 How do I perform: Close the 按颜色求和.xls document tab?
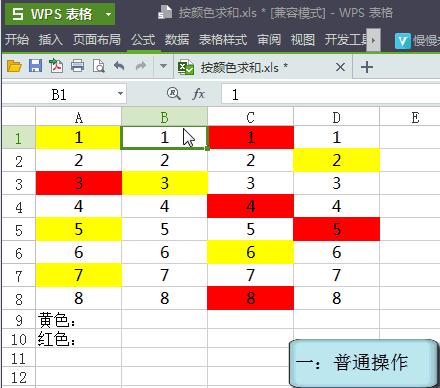[x=340, y=67]
